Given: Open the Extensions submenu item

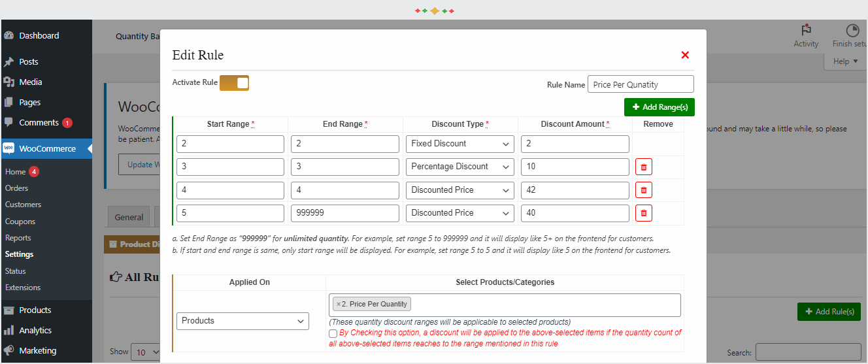Looking at the screenshot, I should [x=23, y=288].
